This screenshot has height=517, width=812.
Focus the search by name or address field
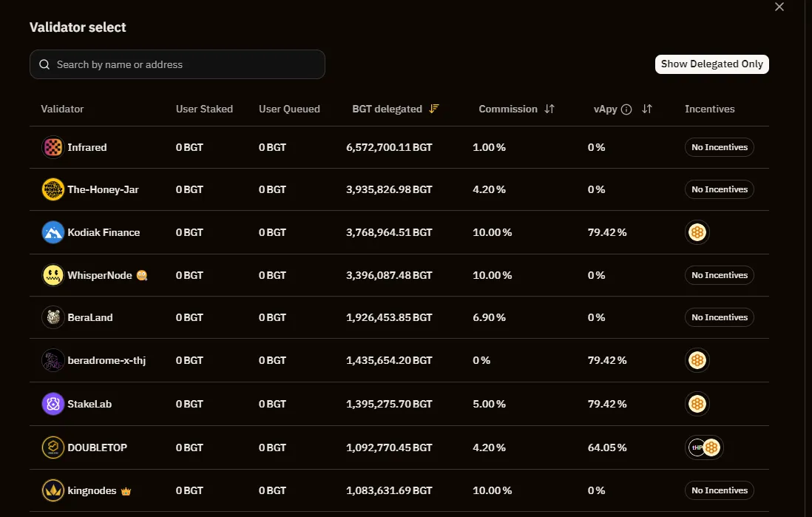point(177,64)
